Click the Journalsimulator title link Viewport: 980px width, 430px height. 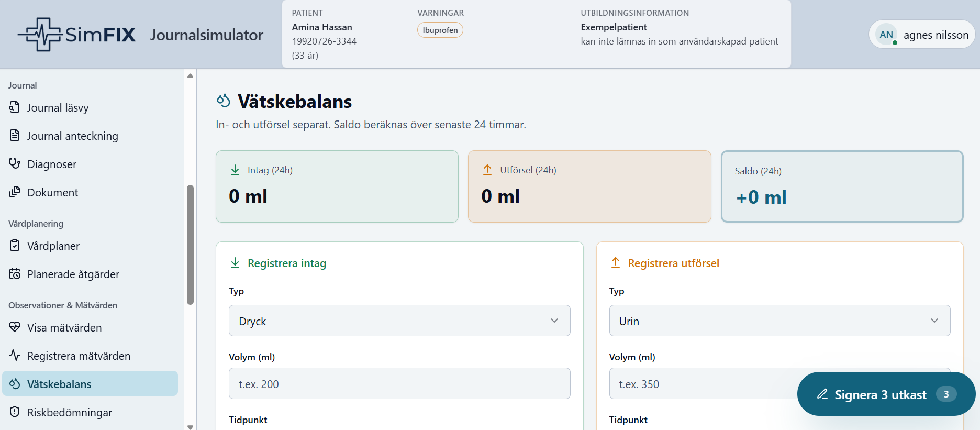tap(206, 35)
